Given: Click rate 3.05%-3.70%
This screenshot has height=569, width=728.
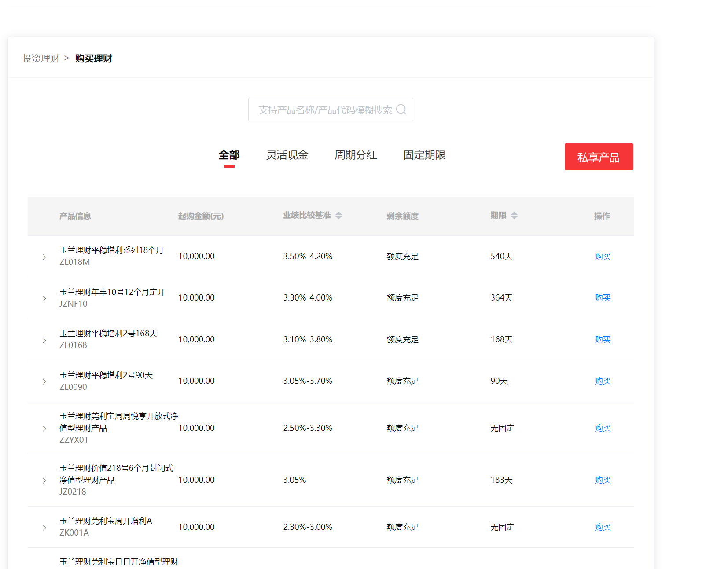Looking at the screenshot, I should pos(308,381).
